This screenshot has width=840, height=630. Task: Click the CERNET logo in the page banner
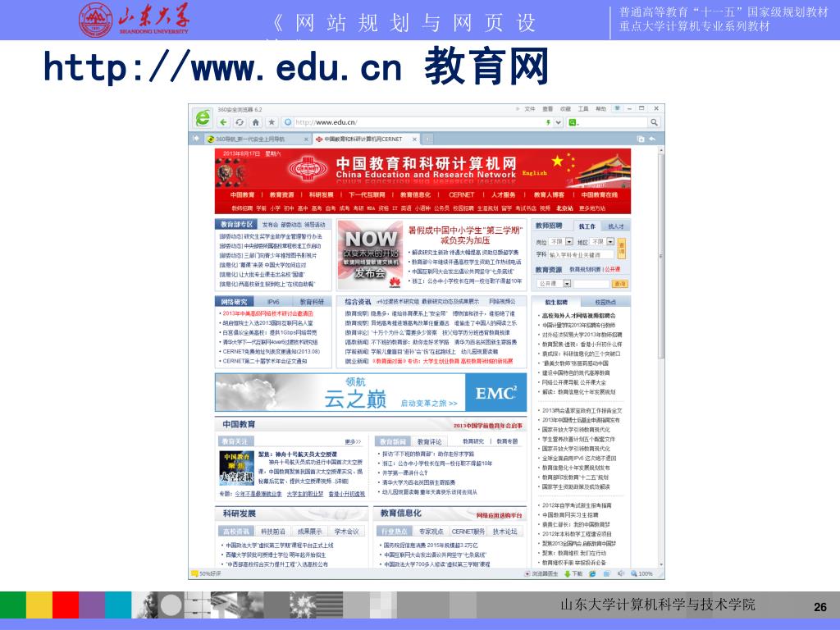[308, 169]
